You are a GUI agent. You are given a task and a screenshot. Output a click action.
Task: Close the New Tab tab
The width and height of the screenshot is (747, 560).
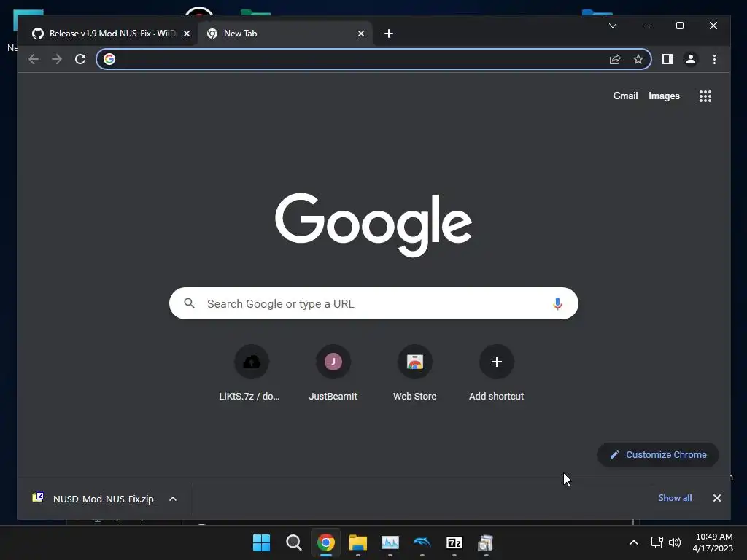[x=360, y=34]
